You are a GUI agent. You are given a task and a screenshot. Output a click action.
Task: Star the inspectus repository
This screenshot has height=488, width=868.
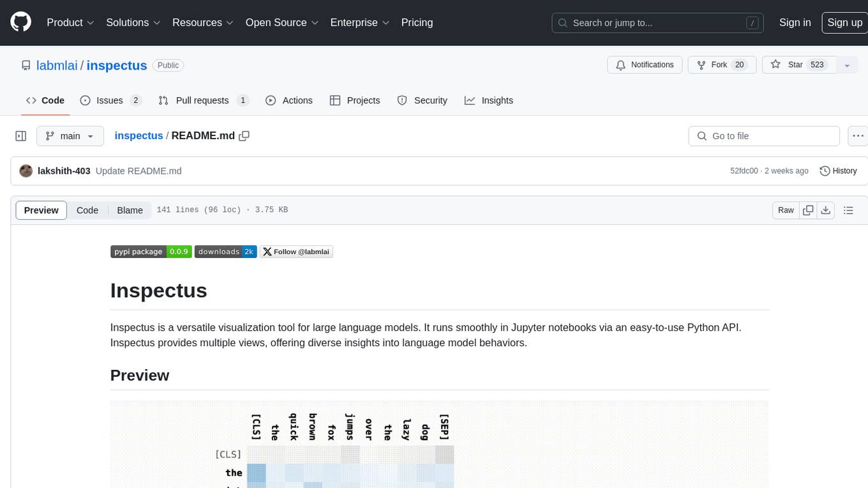(799, 65)
